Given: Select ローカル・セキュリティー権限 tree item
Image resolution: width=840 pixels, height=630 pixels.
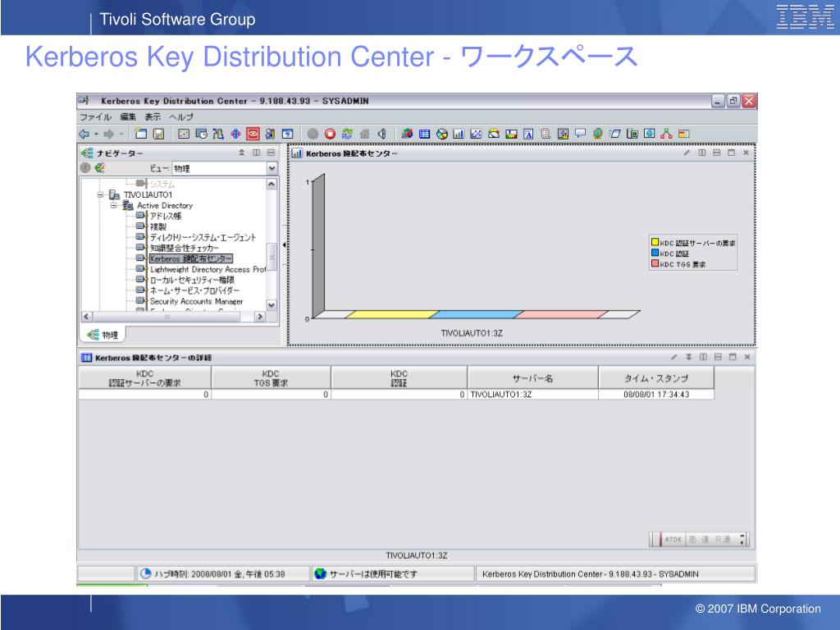Looking at the screenshot, I should (192, 281).
